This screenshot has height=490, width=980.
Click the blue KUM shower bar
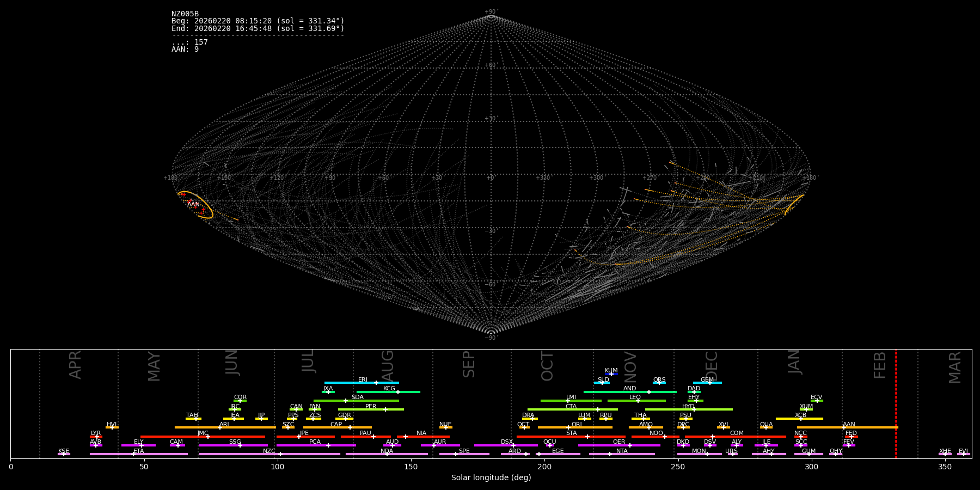point(611,374)
